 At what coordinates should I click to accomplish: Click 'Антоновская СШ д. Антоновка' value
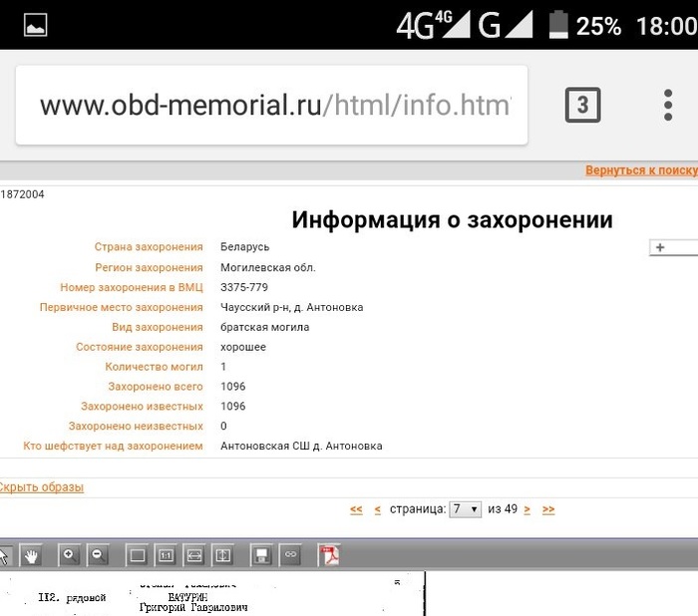pyautogui.click(x=301, y=446)
